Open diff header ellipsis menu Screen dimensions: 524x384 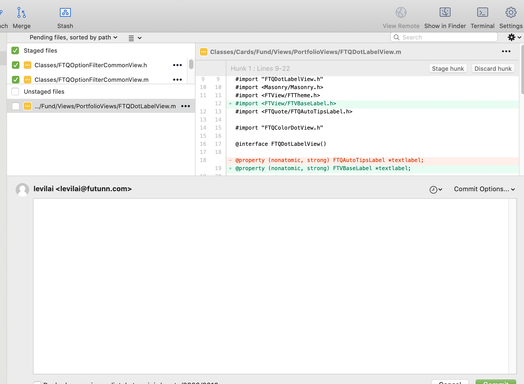point(506,51)
